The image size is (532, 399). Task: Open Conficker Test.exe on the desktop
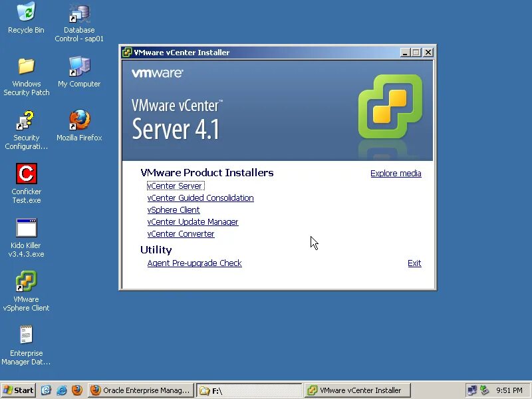[x=26, y=175]
